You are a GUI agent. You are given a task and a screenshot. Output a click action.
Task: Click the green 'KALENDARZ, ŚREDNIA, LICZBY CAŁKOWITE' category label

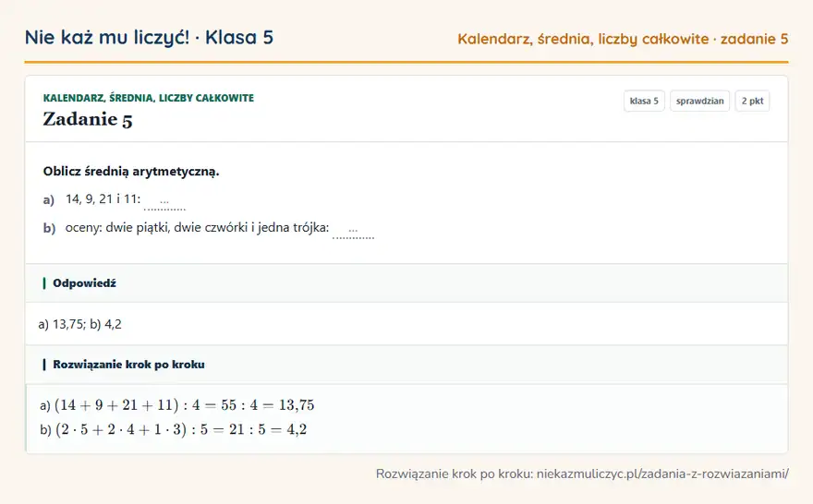click(149, 98)
